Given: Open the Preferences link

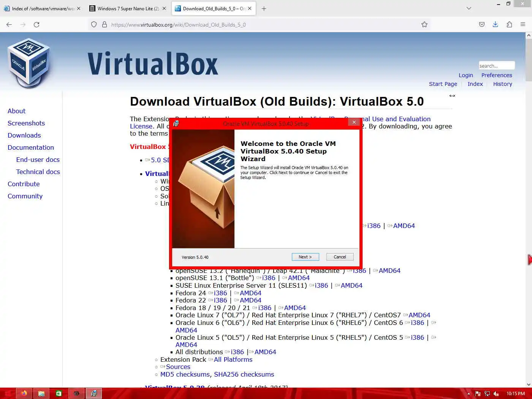Looking at the screenshot, I should pyautogui.click(x=497, y=75).
